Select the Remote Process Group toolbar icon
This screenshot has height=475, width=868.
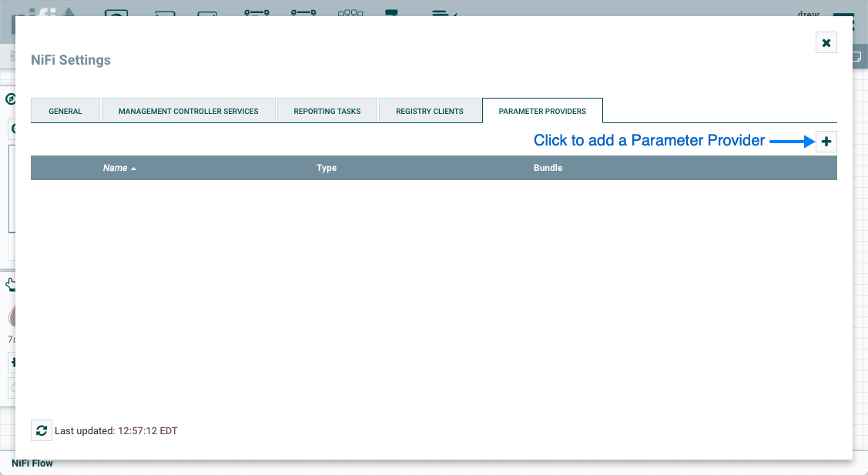click(303, 12)
